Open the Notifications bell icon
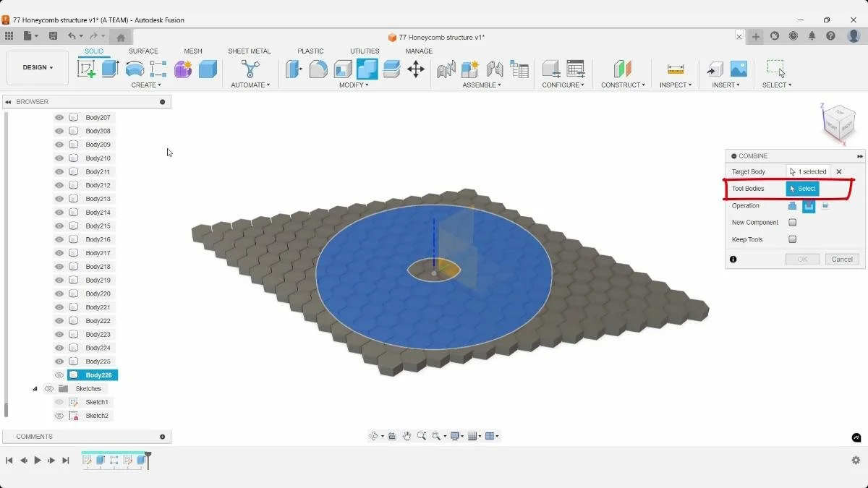The width and height of the screenshot is (868, 488). point(812,36)
